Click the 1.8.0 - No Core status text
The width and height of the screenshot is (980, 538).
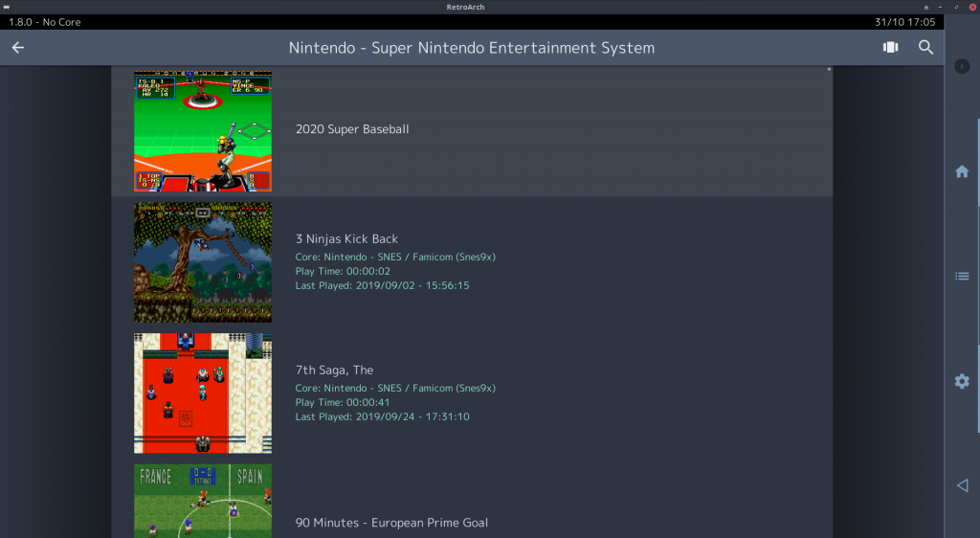point(44,22)
